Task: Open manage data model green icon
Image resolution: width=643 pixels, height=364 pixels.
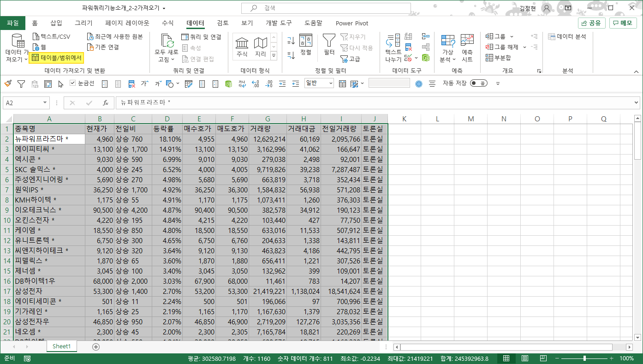Action: pos(425,58)
